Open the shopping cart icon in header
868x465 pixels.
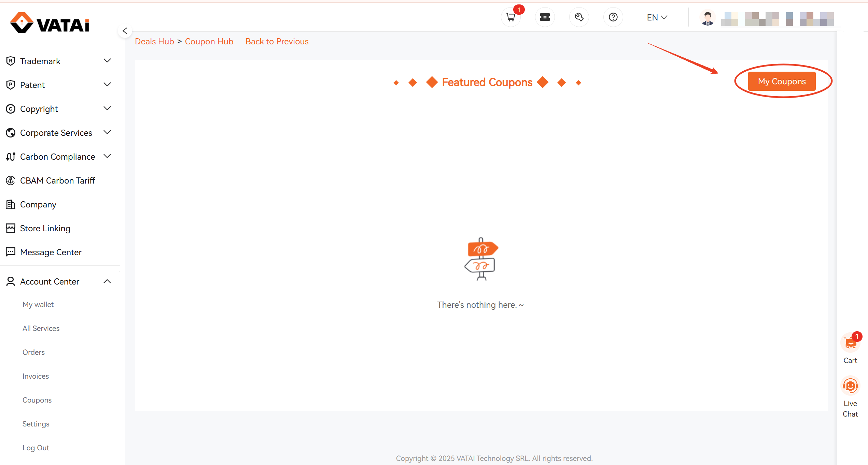coord(510,17)
